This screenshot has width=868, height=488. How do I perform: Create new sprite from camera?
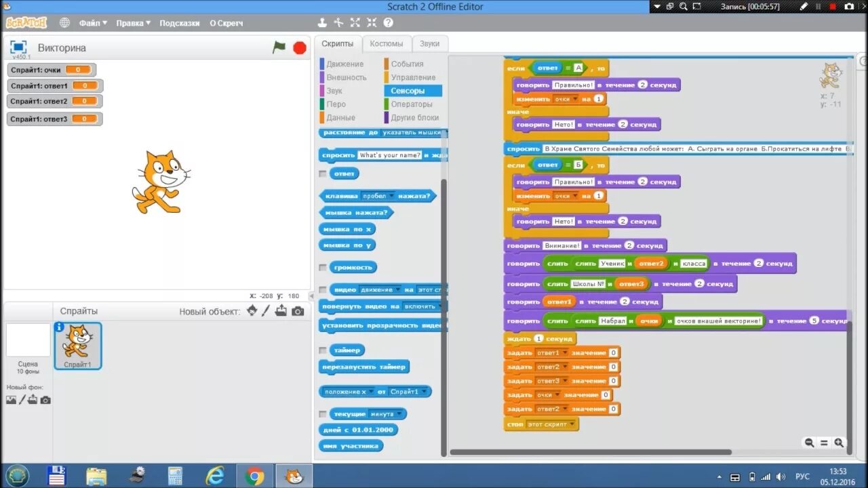(298, 311)
